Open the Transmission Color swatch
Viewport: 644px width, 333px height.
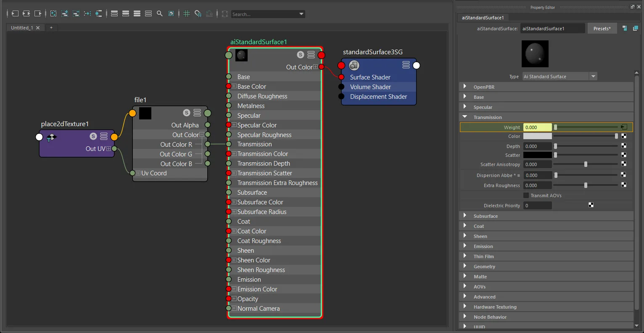pyautogui.click(x=537, y=136)
